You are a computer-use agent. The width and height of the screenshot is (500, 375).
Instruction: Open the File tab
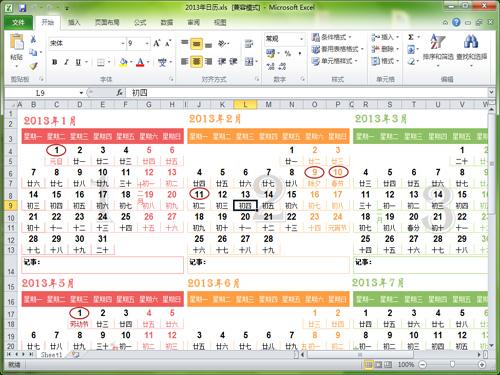click(18, 22)
